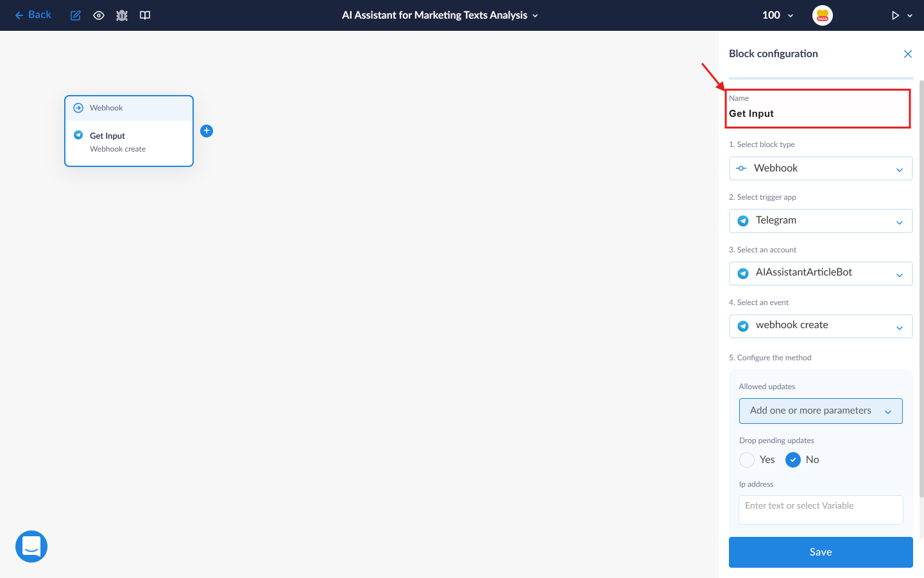Select No for Drop pending updates
This screenshot has height=578, width=924.
(x=793, y=460)
